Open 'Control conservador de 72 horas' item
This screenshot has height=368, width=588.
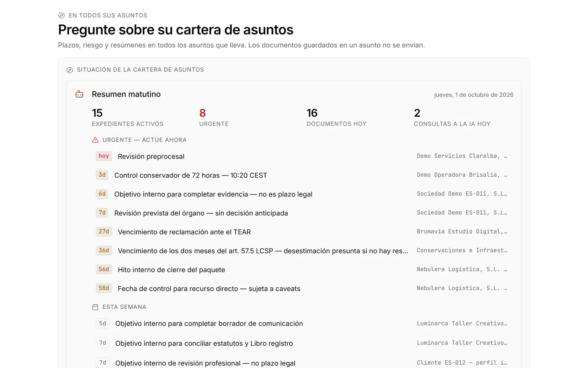[190, 175]
